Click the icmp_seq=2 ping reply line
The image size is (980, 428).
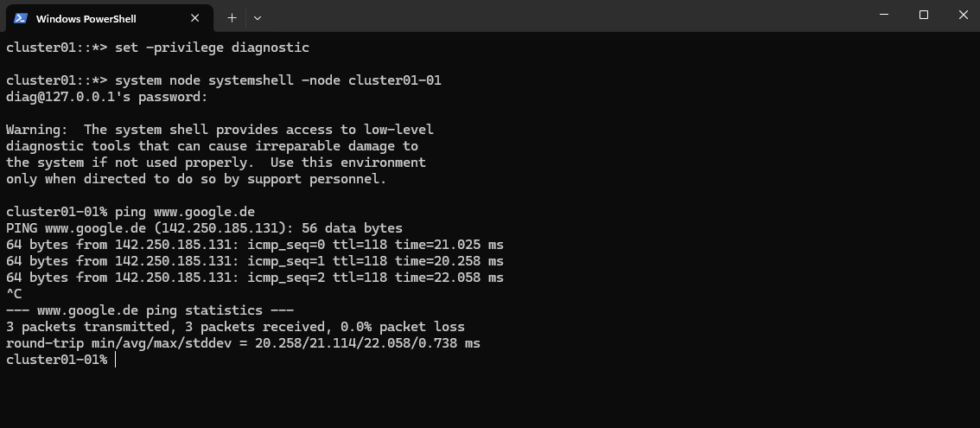[x=254, y=278]
